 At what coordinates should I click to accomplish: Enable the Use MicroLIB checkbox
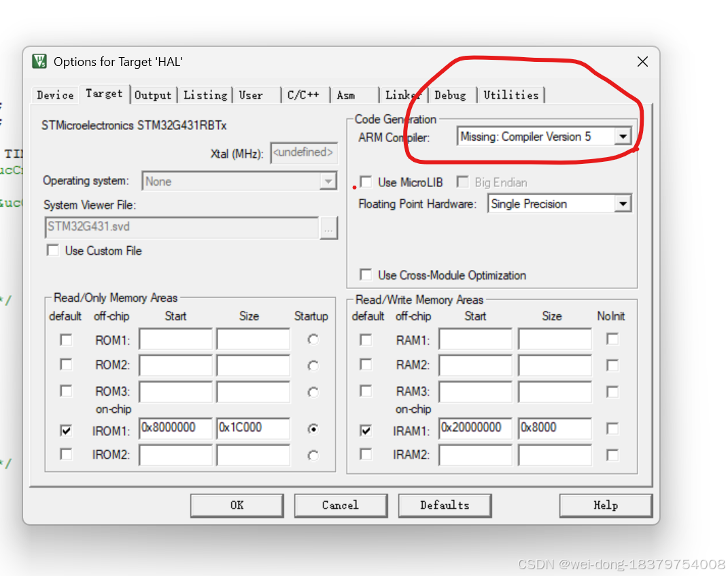[x=366, y=182]
